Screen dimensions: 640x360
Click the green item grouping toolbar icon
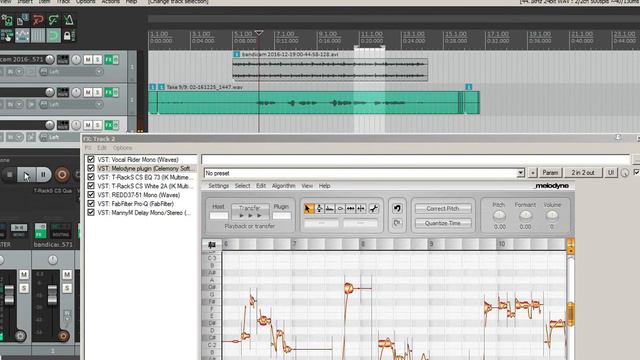pos(53,19)
